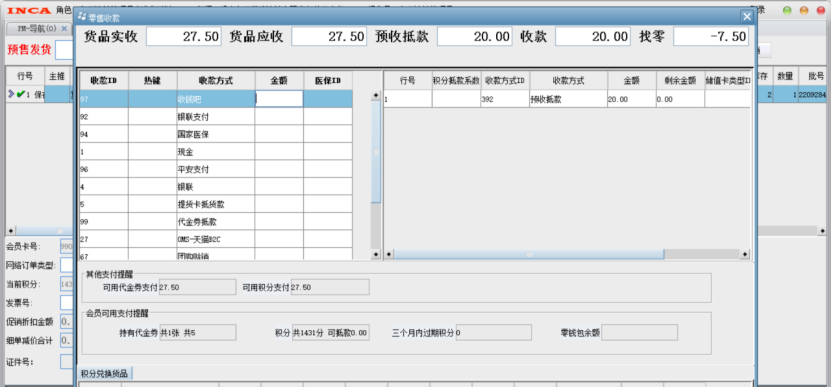Click the right table horizontal scrollbar thumb

[529, 254]
